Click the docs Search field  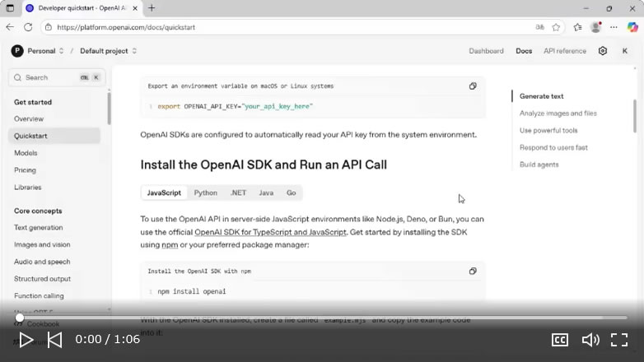click(57, 77)
